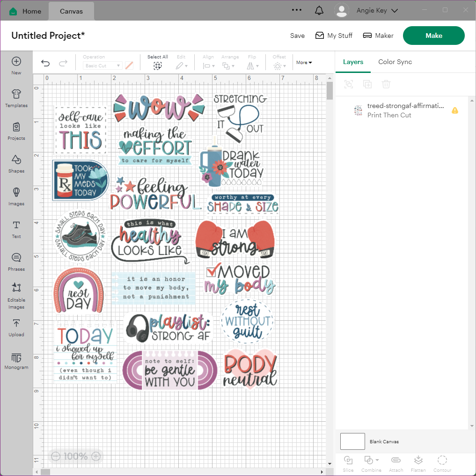Open the notifications bell
Screen dimensions: 476x476
coord(319,10)
